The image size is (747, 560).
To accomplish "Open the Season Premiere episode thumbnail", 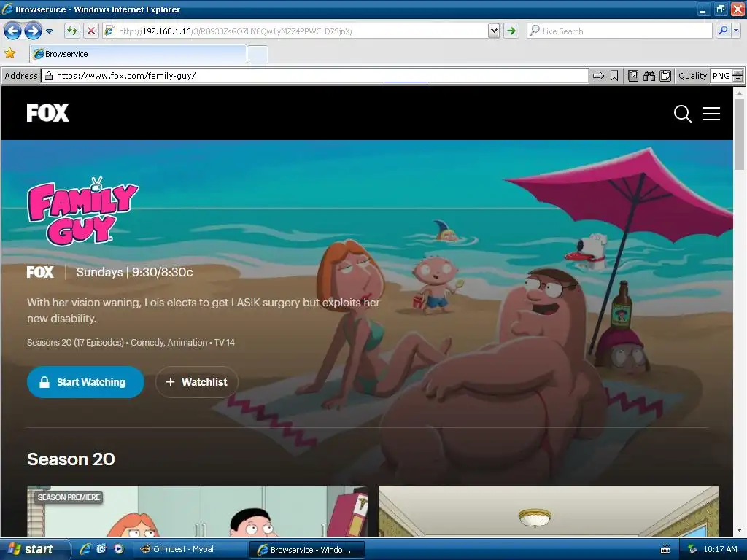I will (197, 511).
